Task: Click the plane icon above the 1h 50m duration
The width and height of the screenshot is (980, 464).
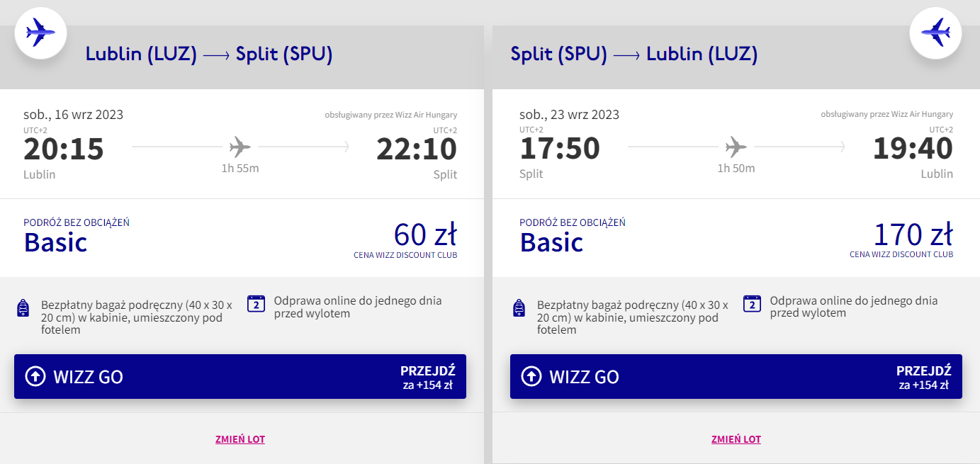Action: [x=736, y=147]
